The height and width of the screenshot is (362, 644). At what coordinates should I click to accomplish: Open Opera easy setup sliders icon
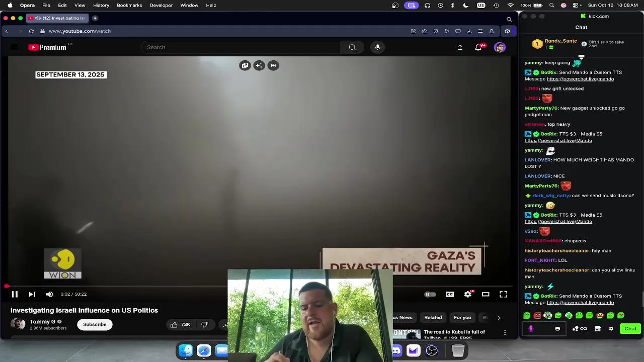point(480,31)
